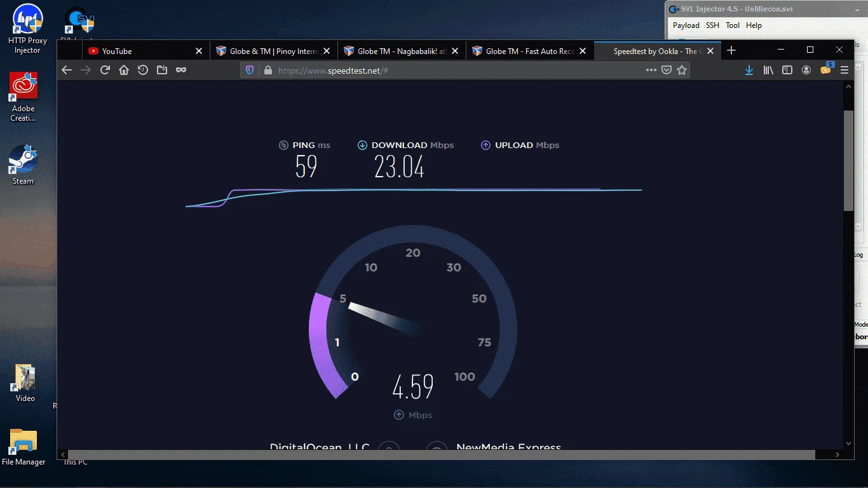Click the vertical scrollbar down arrow
Image resolution: width=868 pixels, height=488 pixels.
[848, 444]
